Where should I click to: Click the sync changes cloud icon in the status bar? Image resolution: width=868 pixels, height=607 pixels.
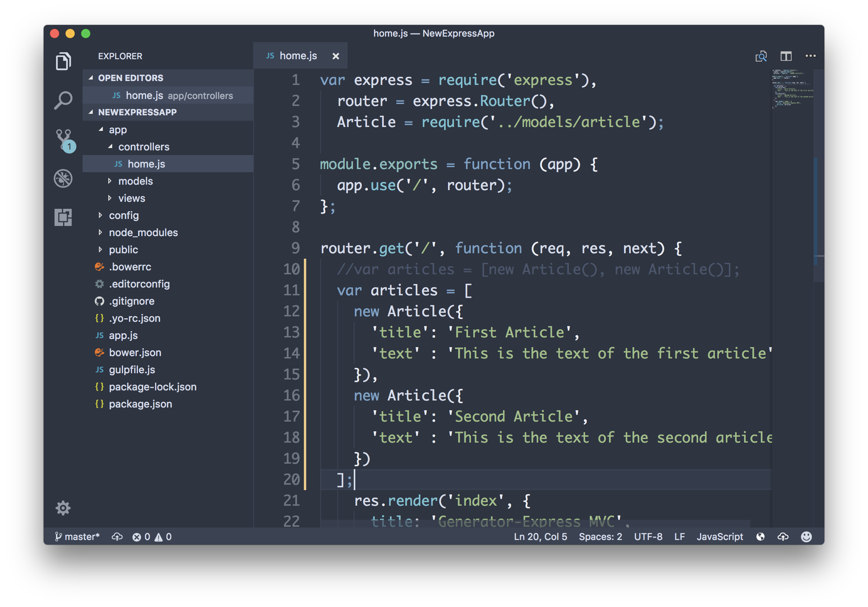[117, 536]
